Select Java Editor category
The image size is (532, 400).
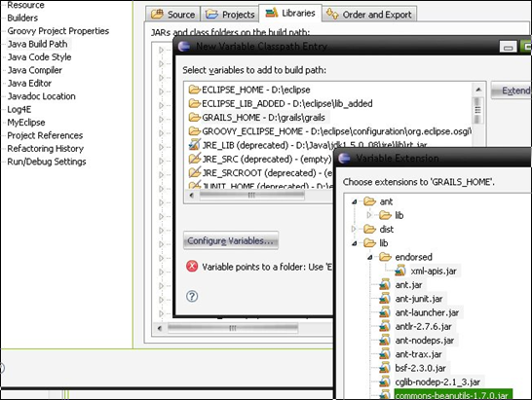tap(29, 83)
